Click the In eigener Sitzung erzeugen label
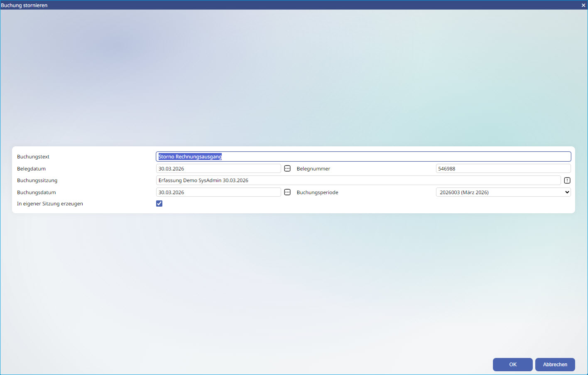This screenshot has width=588, height=375. coord(50,204)
